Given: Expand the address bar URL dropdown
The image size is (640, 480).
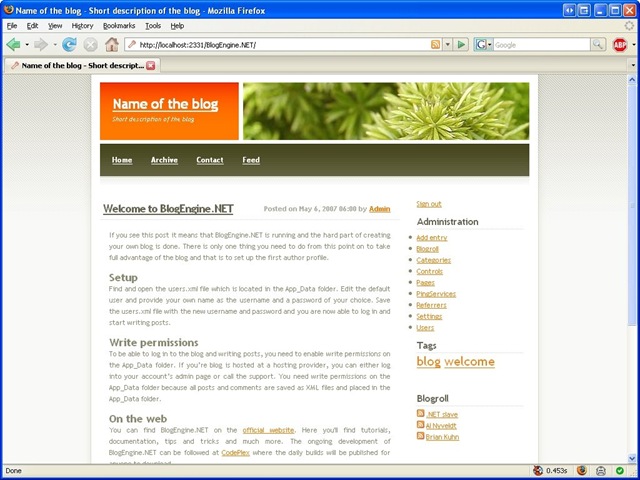Looking at the screenshot, I should [x=448, y=44].
